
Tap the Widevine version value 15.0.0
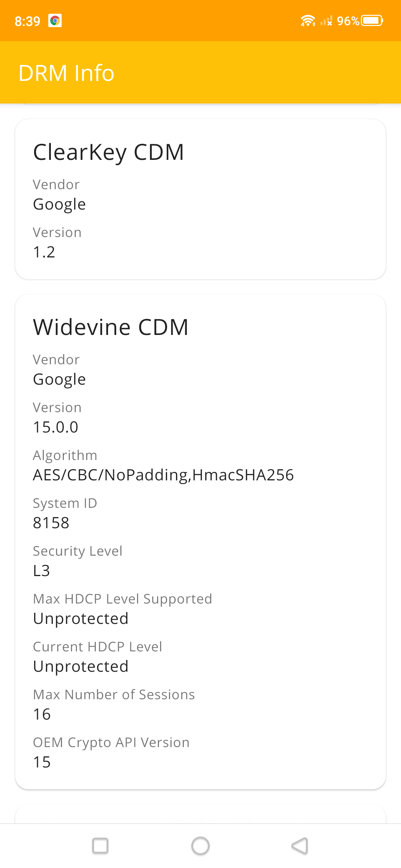[56, 427]
